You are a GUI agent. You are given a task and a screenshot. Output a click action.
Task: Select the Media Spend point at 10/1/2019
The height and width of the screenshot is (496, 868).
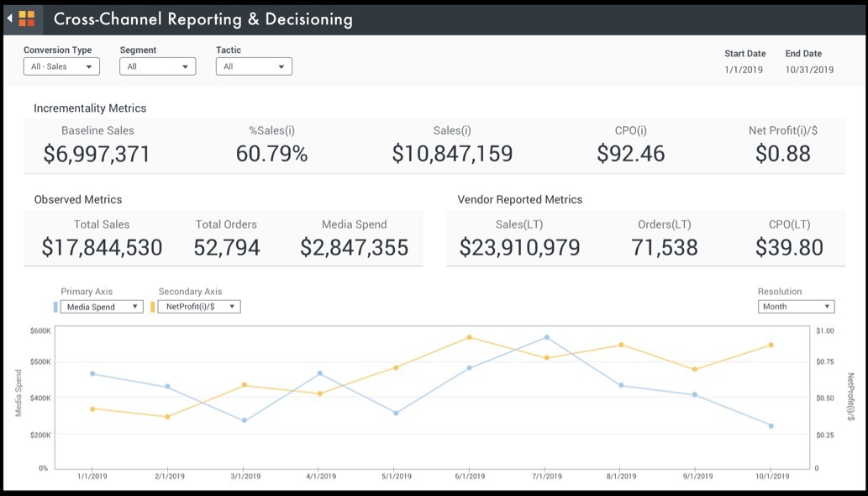[771, 425]
